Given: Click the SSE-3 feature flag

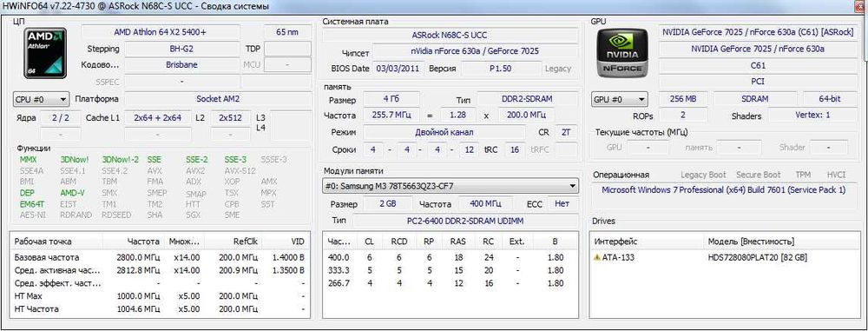Looking at the screenshot, I should pos(236,160).
